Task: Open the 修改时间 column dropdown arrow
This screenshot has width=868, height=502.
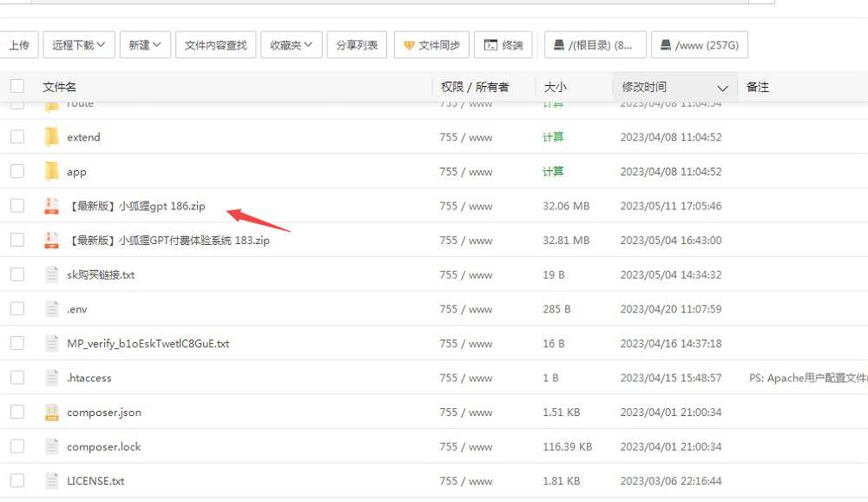Action: pyautogui.click(x=724, y=87)
